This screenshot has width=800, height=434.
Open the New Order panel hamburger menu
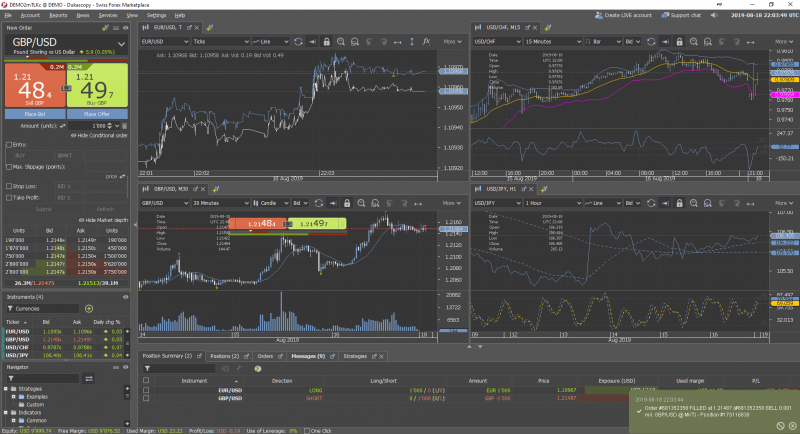(116, 28)
